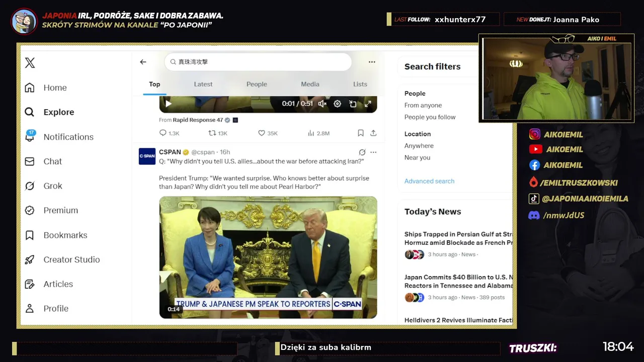Switch to Latest tab

(x=203, y=84)
